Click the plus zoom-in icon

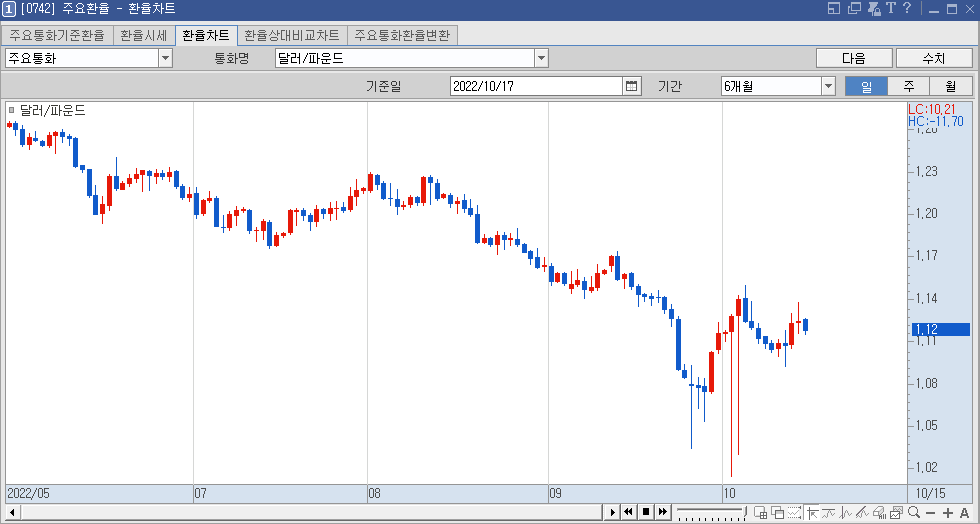coord(948,513)
